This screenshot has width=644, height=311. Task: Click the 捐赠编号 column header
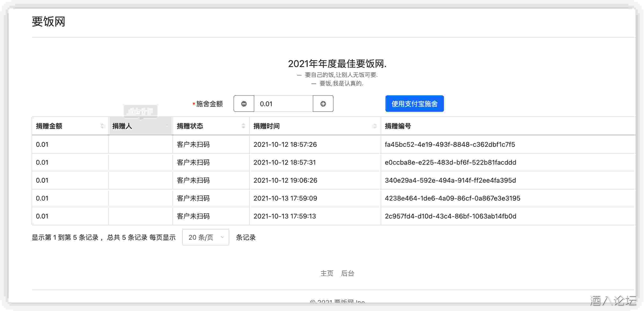point(397,126)
